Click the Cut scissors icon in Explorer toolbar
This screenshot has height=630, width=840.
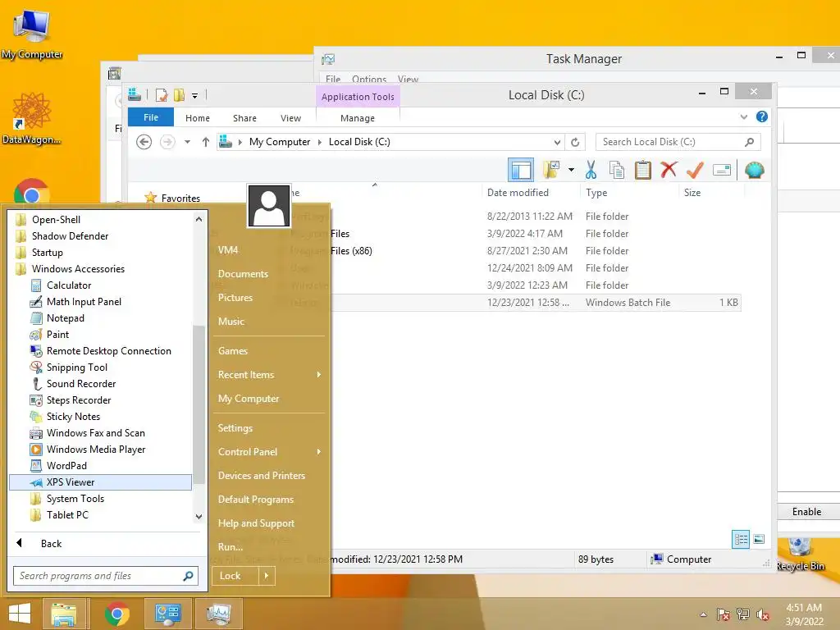click(x=591, y=171)
